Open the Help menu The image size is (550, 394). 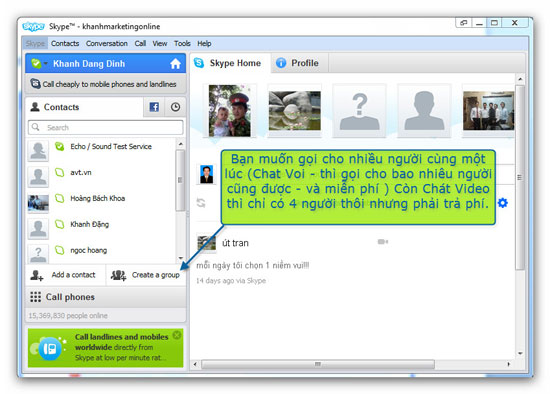tap(204, 44)
